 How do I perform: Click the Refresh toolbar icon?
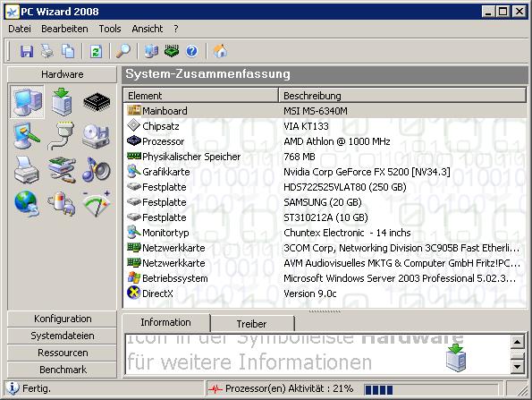[96, 52]
